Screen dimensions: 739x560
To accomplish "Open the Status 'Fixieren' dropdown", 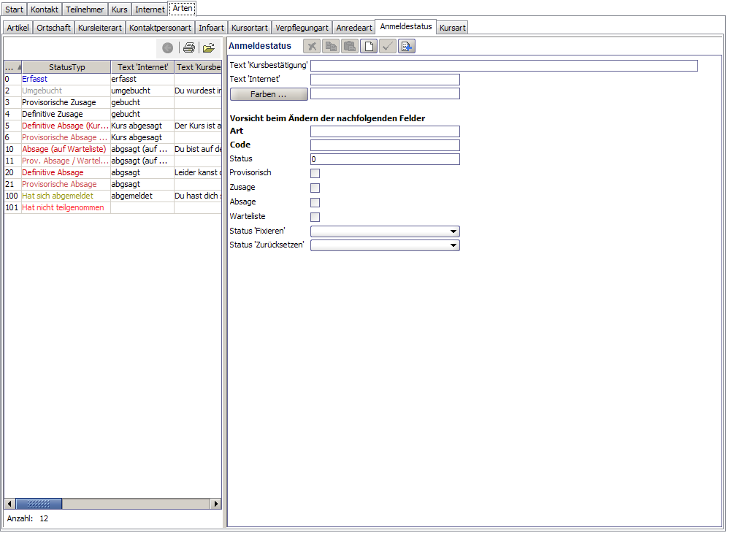I will pyautogui.click(x=385, y=231).
